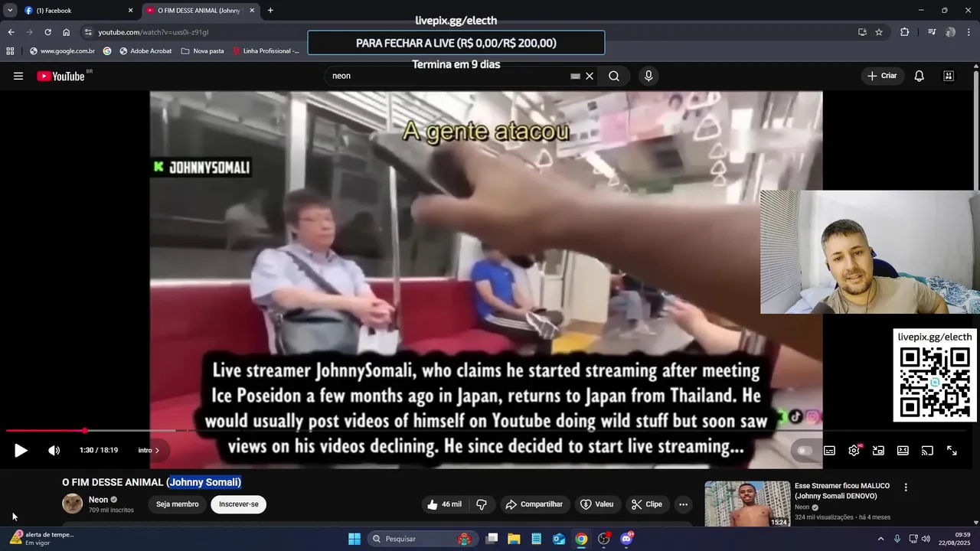Close the YouTube video tab

tap(252, 11)
